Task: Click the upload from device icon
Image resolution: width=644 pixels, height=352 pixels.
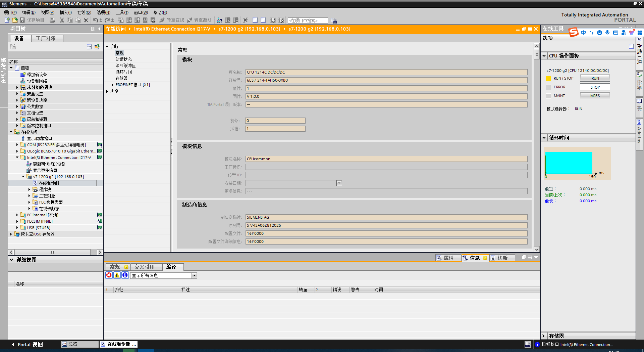Action: point(137,20)
